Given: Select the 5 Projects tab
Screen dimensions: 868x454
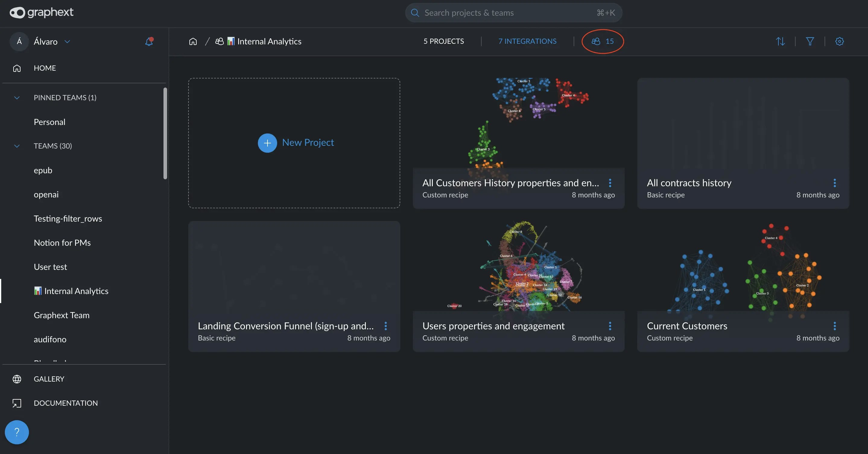Looking at the screenshot, I should (x=443, y=41).
